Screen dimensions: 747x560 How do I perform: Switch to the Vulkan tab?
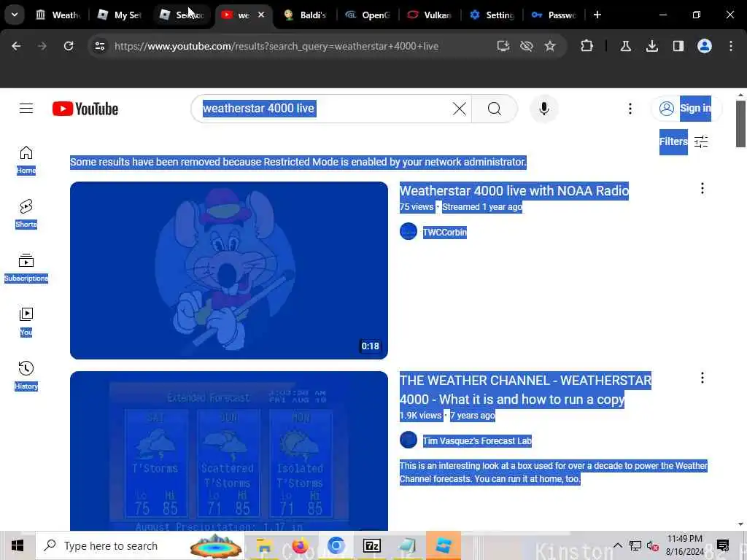pyautogui.click(x=429, y=15)
